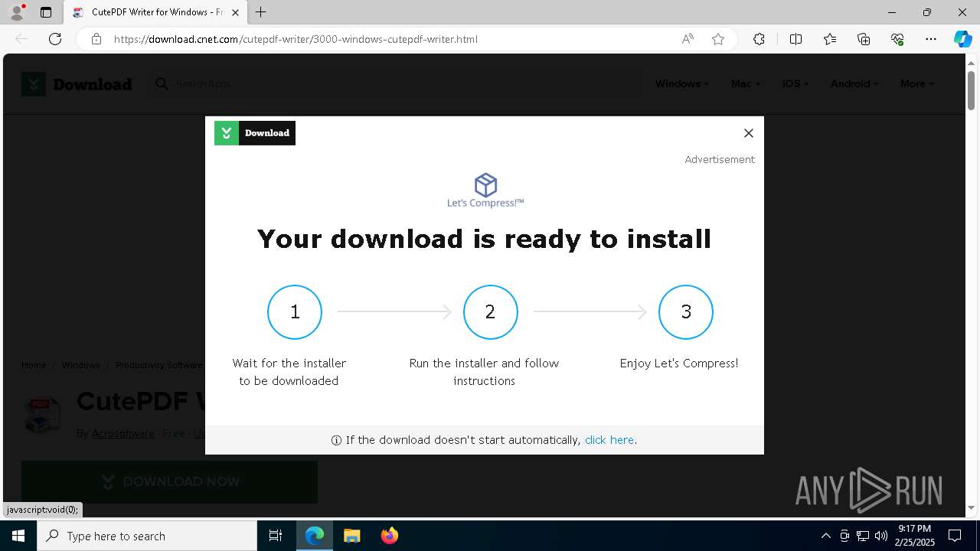Close the CutePDF Writer browser tab
Screen dimensions: 980x551
tap(235, 12)
